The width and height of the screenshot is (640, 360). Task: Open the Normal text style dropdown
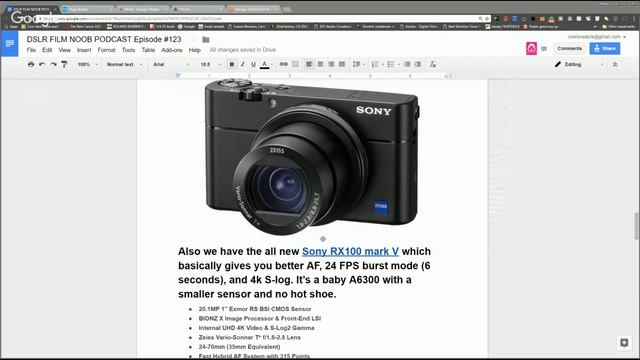pos(124,64)
